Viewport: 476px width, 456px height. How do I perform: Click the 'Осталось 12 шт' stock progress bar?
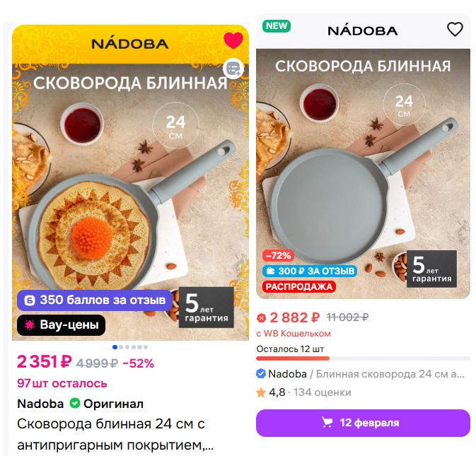363,358
